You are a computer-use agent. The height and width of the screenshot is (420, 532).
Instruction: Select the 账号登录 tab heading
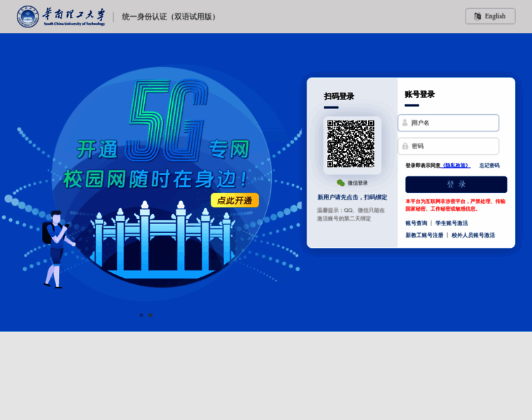click(420, 94)
